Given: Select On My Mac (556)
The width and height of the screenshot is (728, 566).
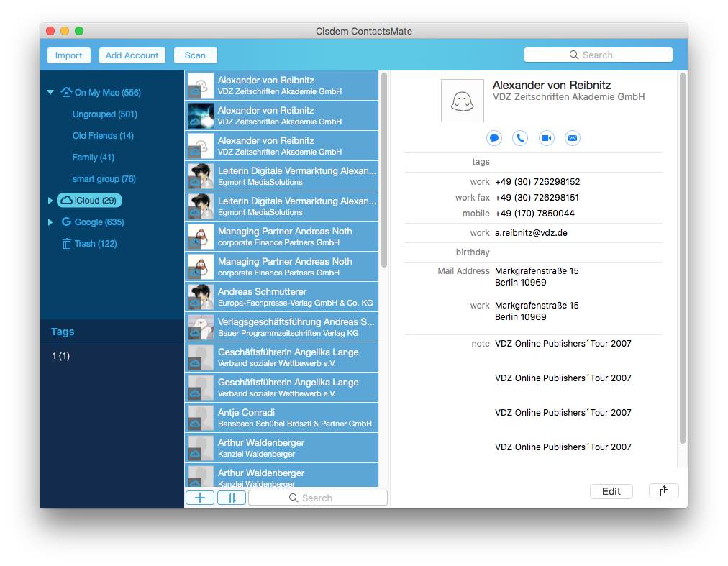Looking at the screenshot, I should click(107, 92).
